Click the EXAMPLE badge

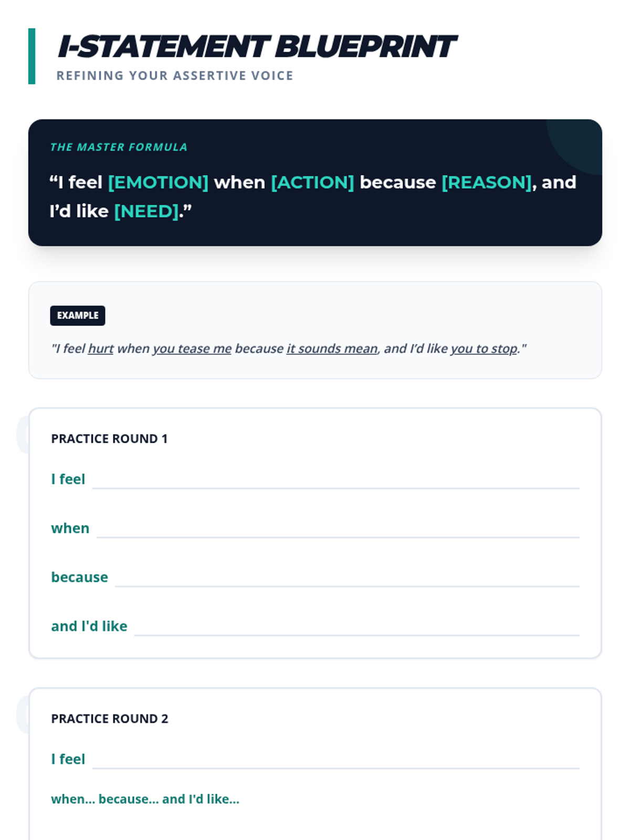coord(78,316)
